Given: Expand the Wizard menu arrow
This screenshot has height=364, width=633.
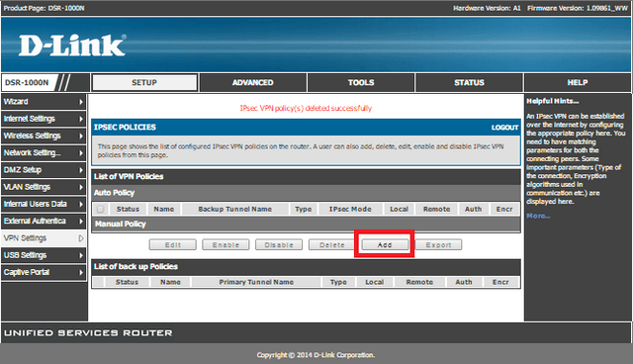Looking at the screenshot, I should tap(81, 102).
